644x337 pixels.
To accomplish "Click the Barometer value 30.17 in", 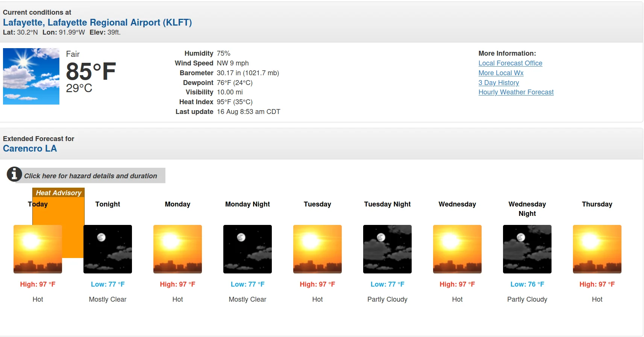I will [x=248, y=73].
